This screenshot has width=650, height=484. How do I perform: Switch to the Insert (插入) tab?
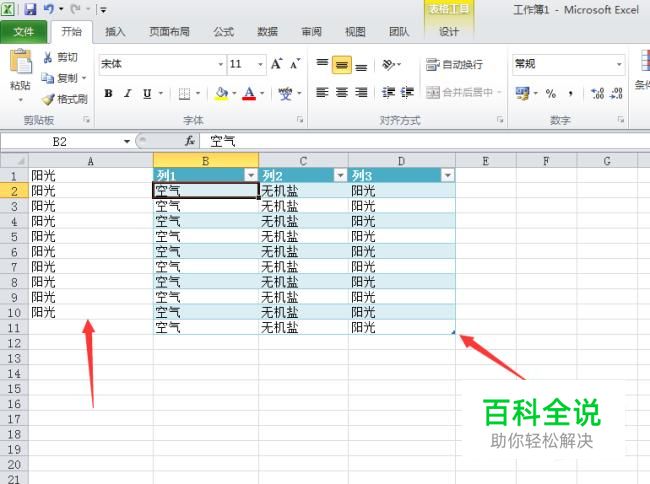click(115, 32)
